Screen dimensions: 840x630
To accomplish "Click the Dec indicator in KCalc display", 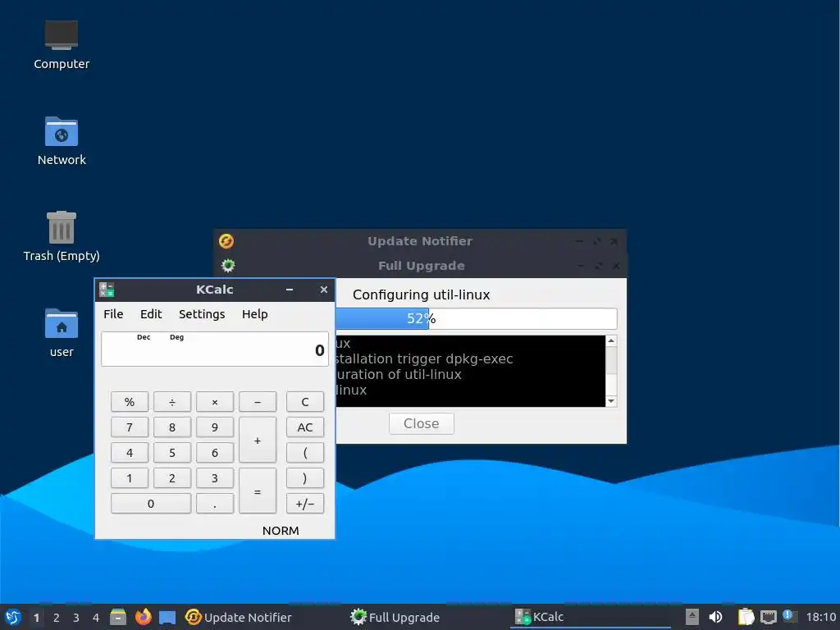I will [x=144, y=337].
